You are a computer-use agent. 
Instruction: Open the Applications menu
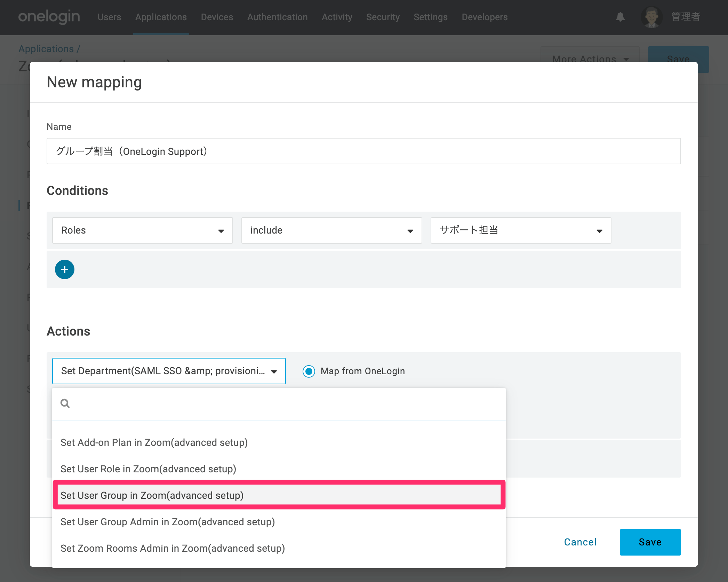(161, 17)
